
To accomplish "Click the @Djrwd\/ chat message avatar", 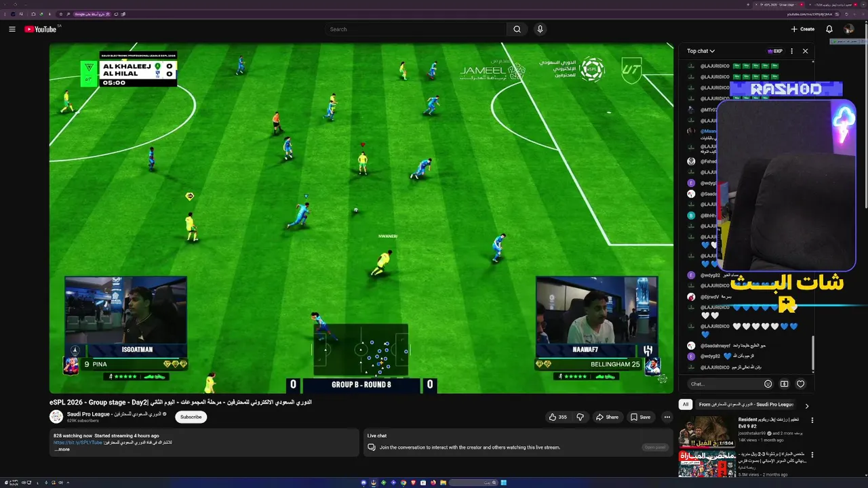I will click(x=691, y=297).
